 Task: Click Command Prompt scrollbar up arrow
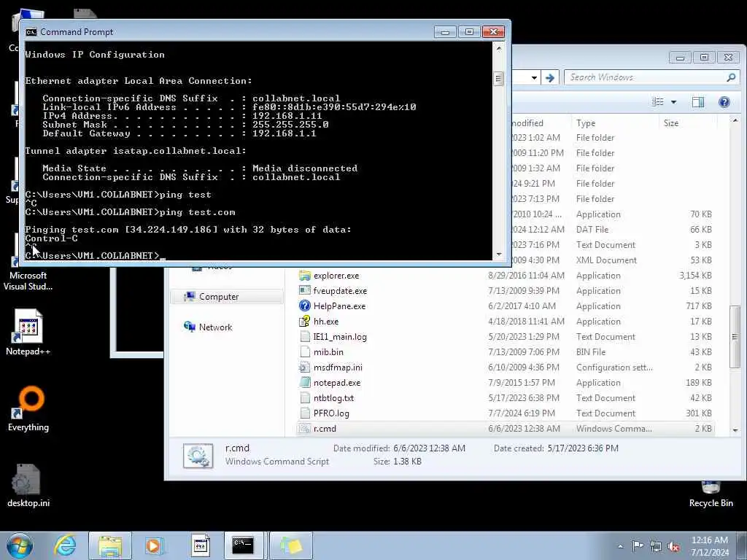tap(499, 48)
